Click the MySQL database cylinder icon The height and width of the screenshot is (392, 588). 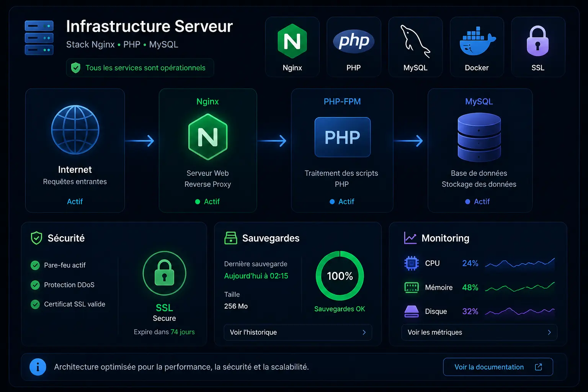click(479, 137)
